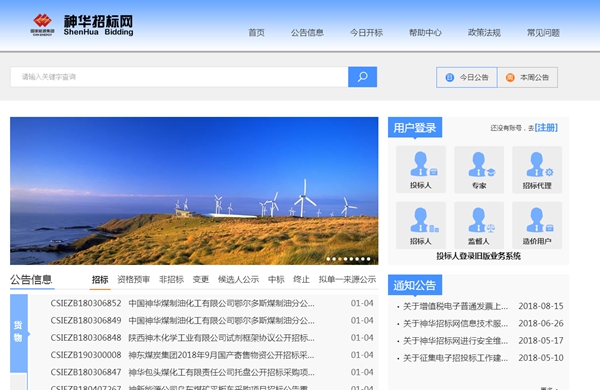Switch to the 非招标 tab
The image size is (600, 390).
click(x=171, y=279)
